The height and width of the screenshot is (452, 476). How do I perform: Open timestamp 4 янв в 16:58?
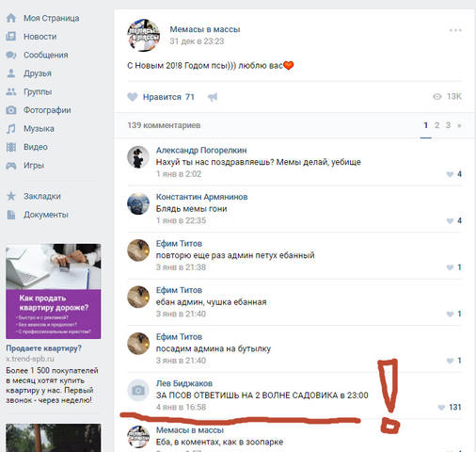coord(182,407)
